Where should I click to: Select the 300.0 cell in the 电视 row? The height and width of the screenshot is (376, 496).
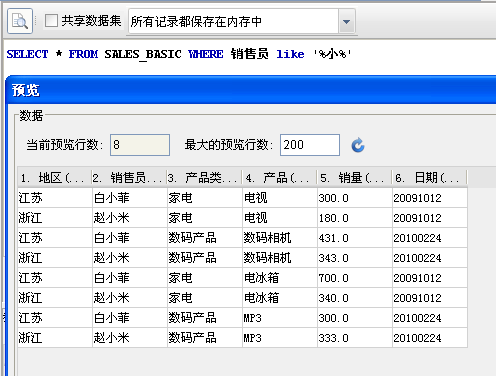pyautogui.click(x=355, y=198)
